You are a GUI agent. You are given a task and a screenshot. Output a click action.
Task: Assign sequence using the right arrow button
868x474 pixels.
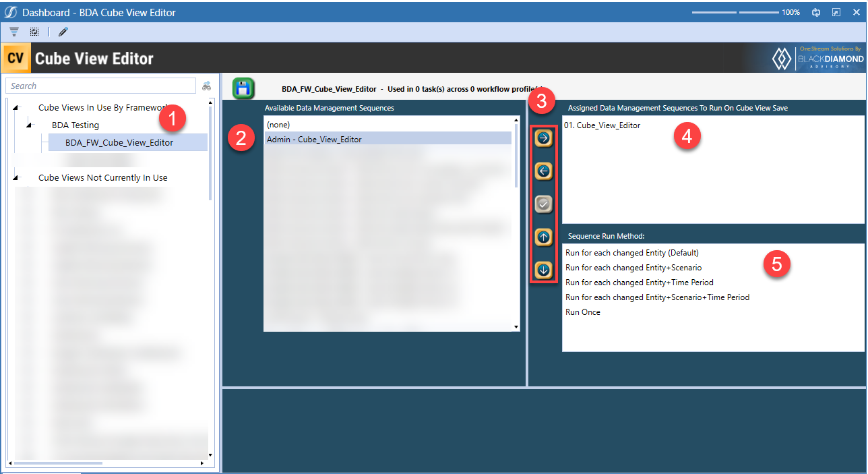pyautogui.click(x=543, y=138)
